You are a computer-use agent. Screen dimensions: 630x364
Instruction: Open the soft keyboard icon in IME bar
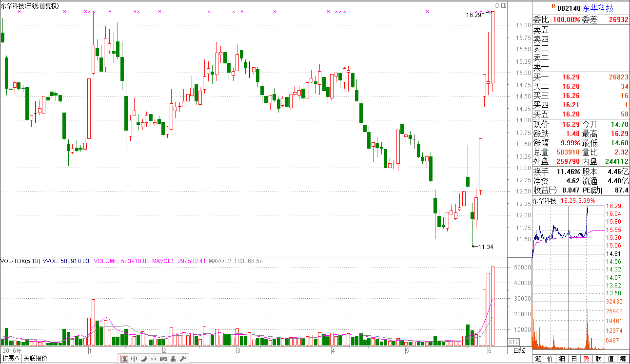point(163,359)
